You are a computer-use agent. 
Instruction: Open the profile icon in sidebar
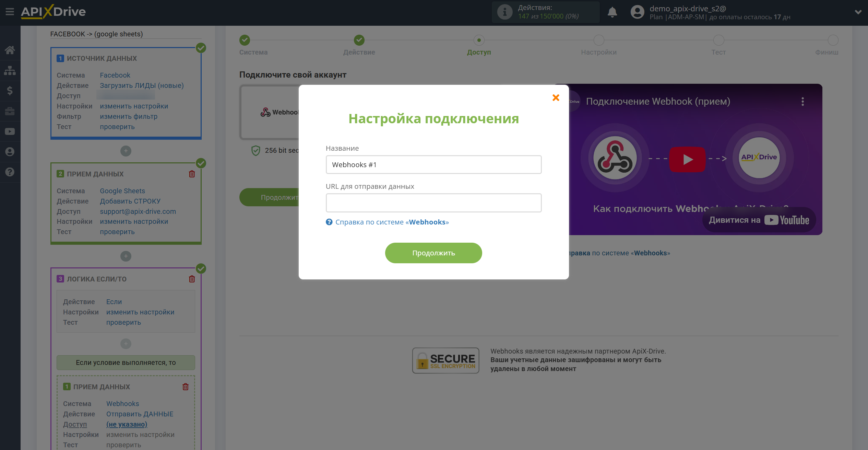pos(10,152)
